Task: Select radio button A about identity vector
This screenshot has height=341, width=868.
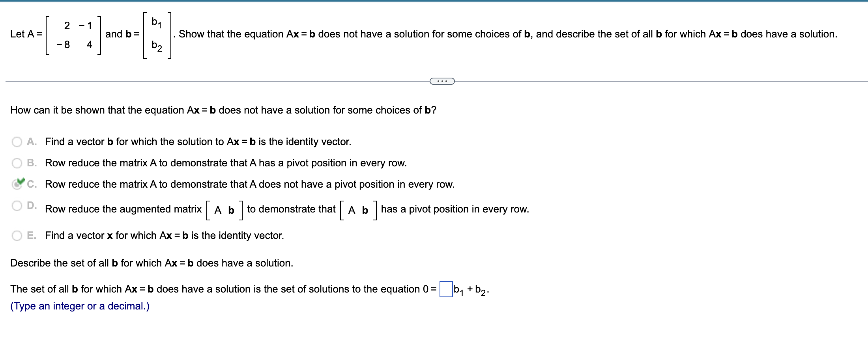Action: pyautogui.click(x=17, y=142)
